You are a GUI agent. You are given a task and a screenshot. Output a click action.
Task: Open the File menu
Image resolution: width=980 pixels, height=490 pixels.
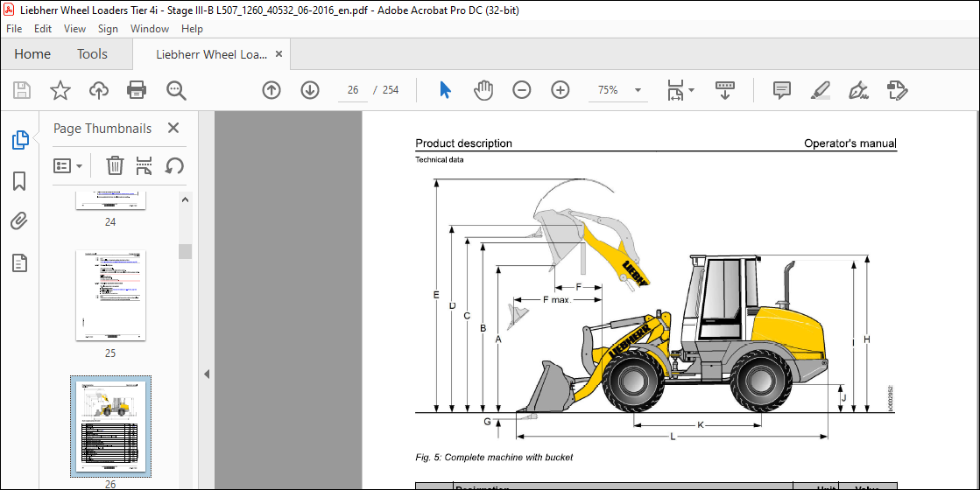tap(14, 29)
